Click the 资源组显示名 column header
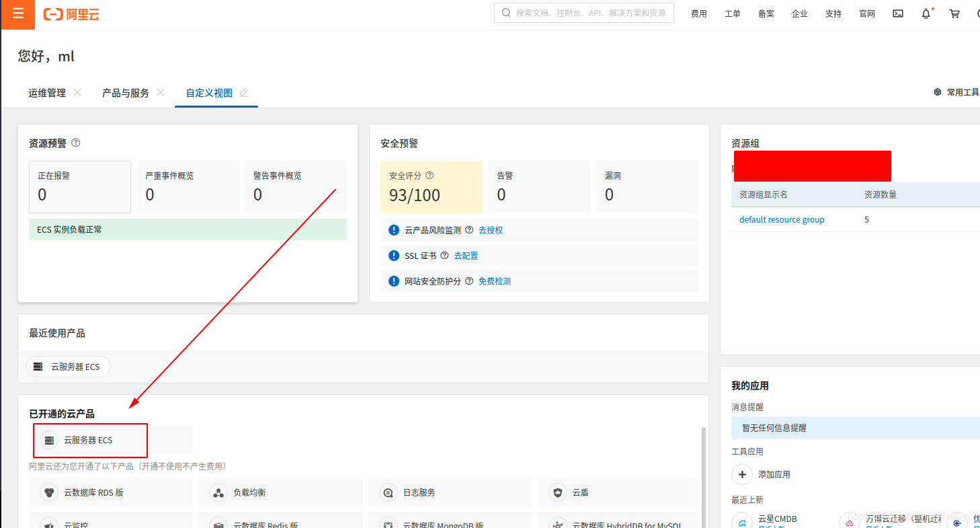The height and width of the screenshot is (528, 980). 764,194
